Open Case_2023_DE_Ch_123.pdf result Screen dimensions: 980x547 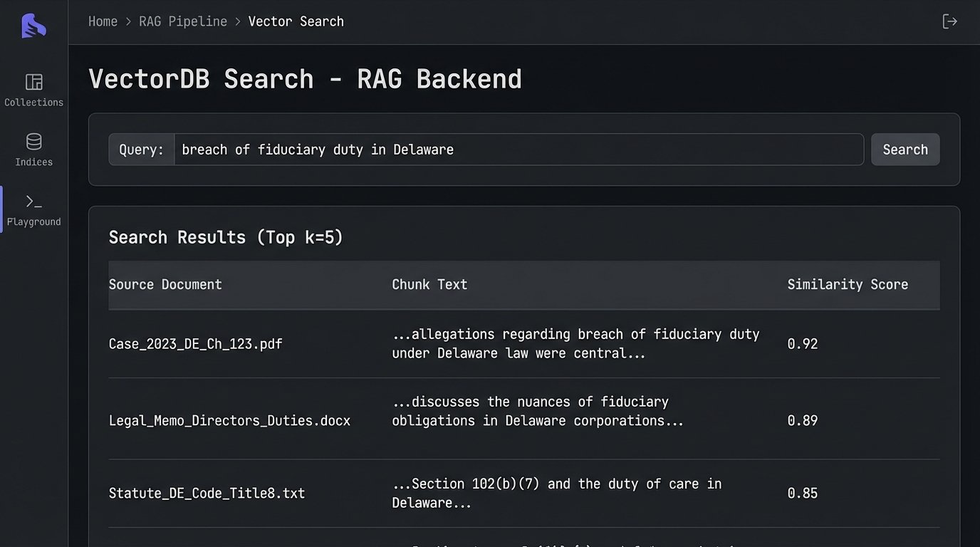tap(195, 343)
